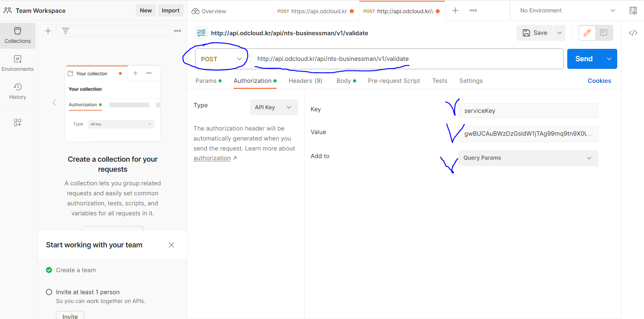Click the Import button
This screenshot has height=319, width=644.
(171, 10)
